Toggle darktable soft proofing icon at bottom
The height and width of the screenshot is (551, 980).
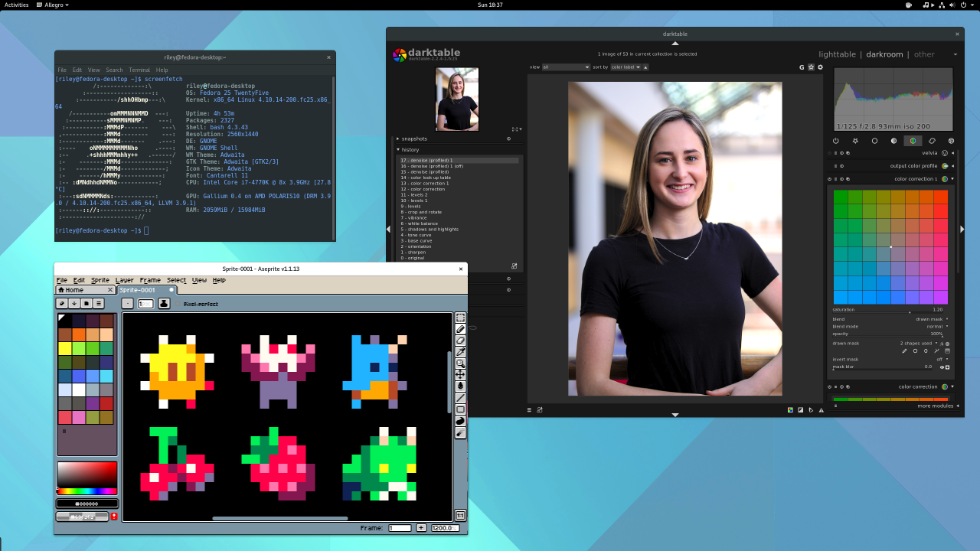pos(811,410)
